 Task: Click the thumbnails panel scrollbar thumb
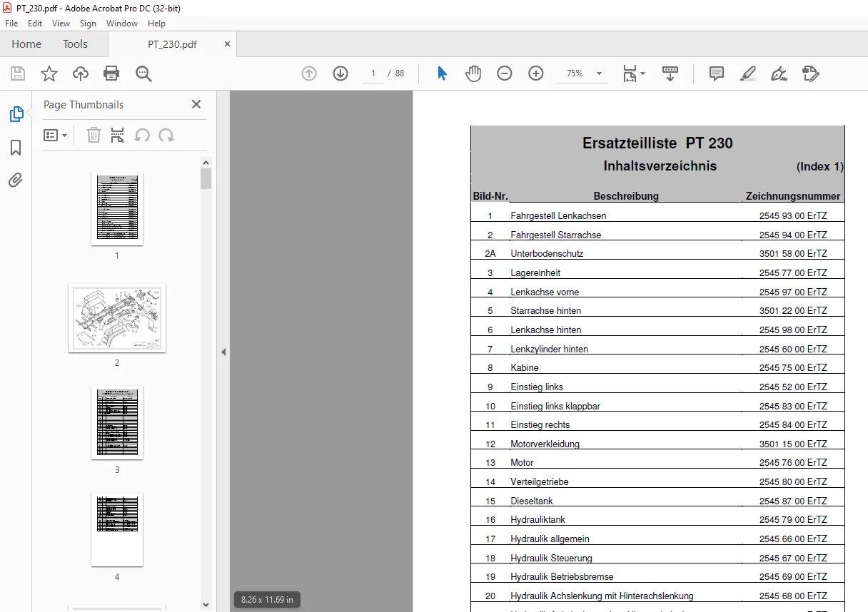coord(206,178)
